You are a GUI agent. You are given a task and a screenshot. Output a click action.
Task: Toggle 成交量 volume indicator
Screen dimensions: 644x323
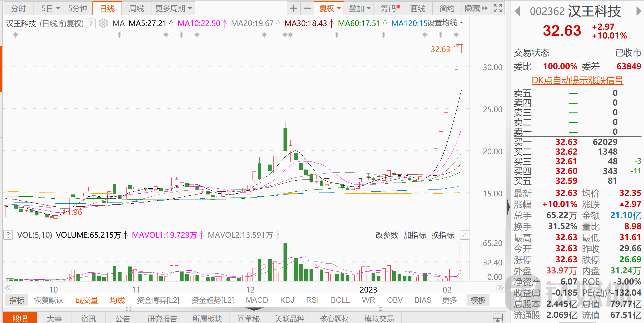click(x=86, y=300)
